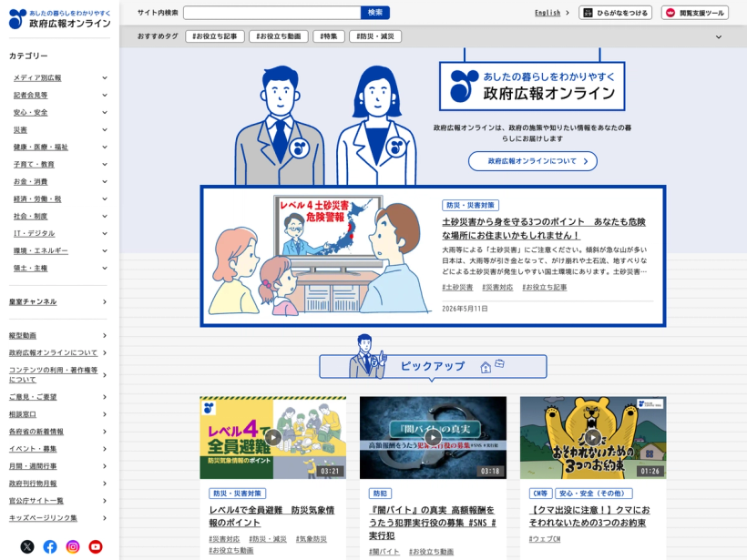Viewport: 747px width, 560px height.
Task: Open the 土砂災害から身を守る3つのポイント article
Action: (544, 229)
